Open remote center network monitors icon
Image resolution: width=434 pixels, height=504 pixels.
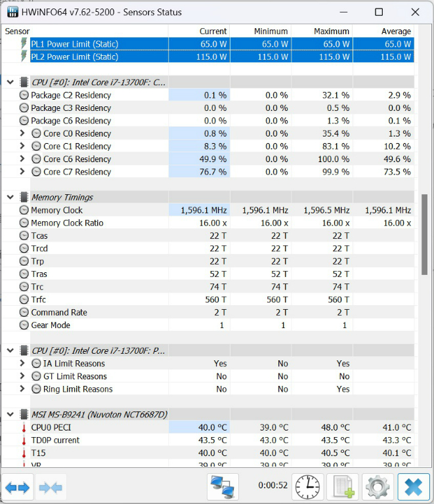coord(223,488)
